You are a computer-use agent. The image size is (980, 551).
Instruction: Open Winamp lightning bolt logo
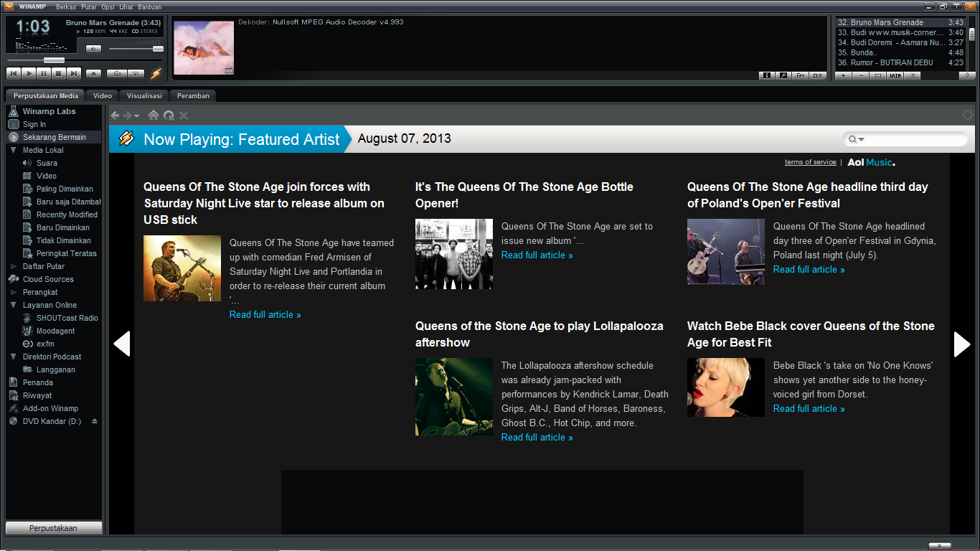(x=156, y=73)
